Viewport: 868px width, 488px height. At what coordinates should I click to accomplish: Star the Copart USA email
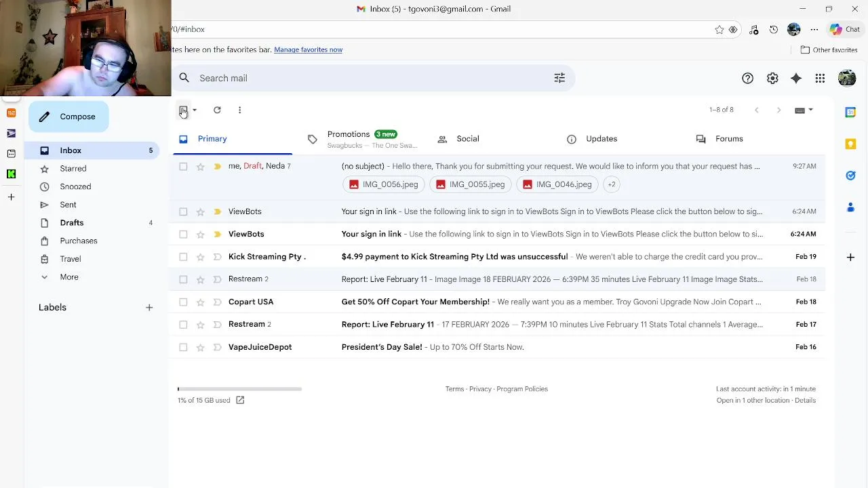click(200, 302)
